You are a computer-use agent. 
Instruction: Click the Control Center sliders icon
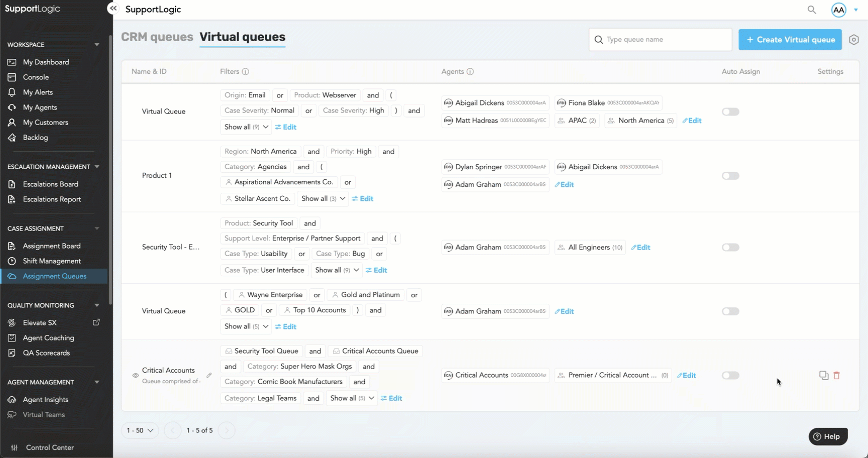coord(15,447)
